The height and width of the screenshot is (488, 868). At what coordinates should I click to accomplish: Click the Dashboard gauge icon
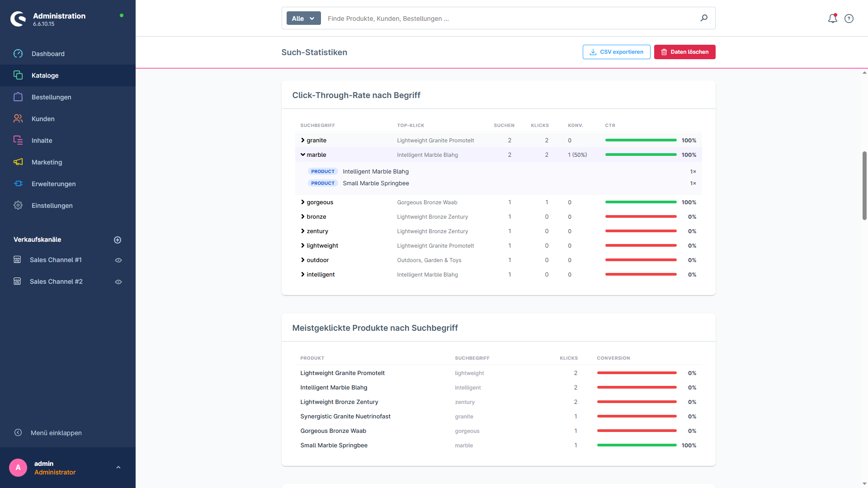[x=18, y=54]
